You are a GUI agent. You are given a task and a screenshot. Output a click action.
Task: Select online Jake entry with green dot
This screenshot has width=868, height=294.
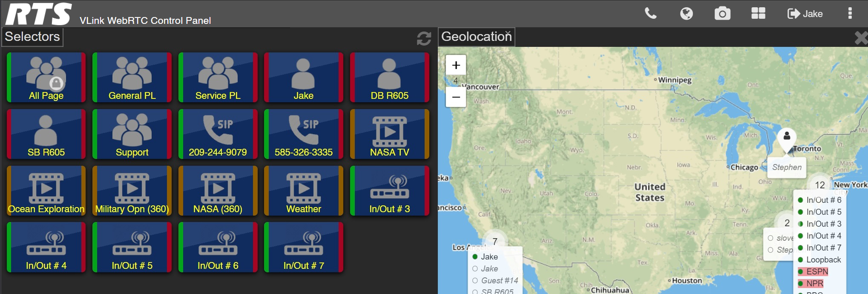click(x=485, y=257)
